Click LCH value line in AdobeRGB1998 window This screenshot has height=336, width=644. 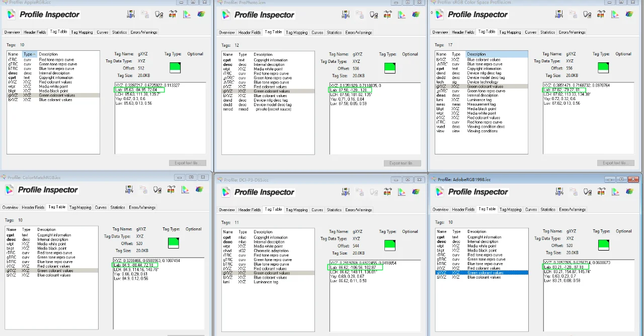coord(567,272)
